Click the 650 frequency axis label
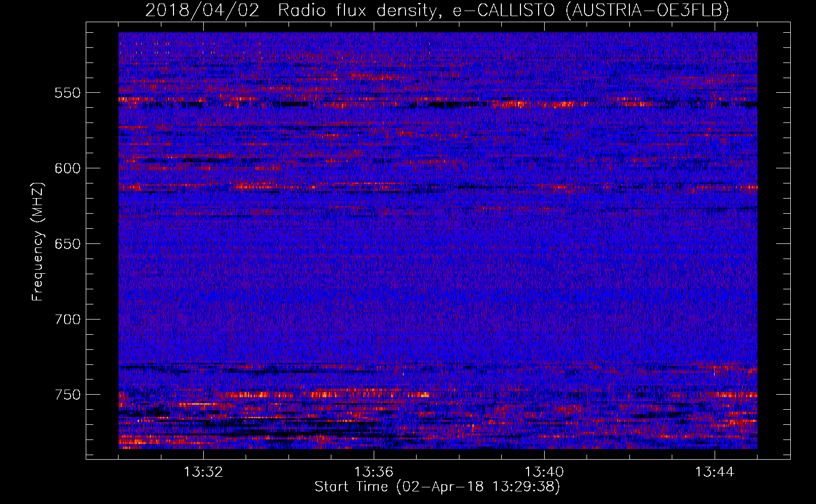 pos(68,244)
